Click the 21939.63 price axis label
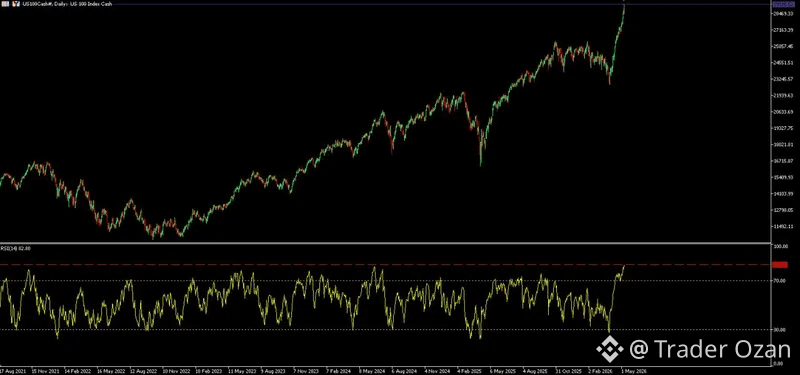 click(783, 95)
